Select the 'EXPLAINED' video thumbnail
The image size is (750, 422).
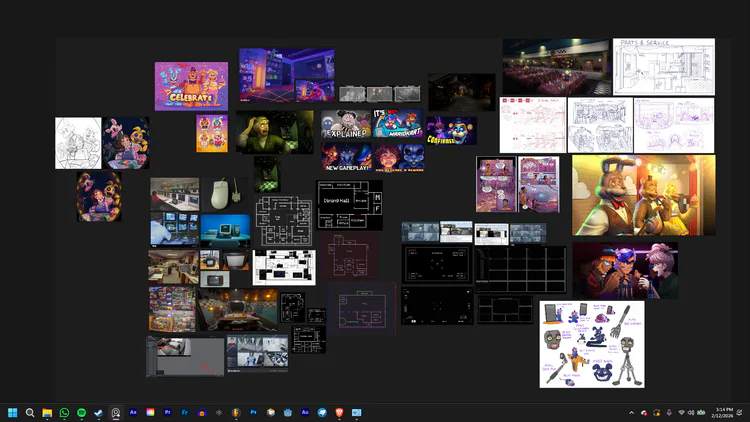(x=346, y=124)
